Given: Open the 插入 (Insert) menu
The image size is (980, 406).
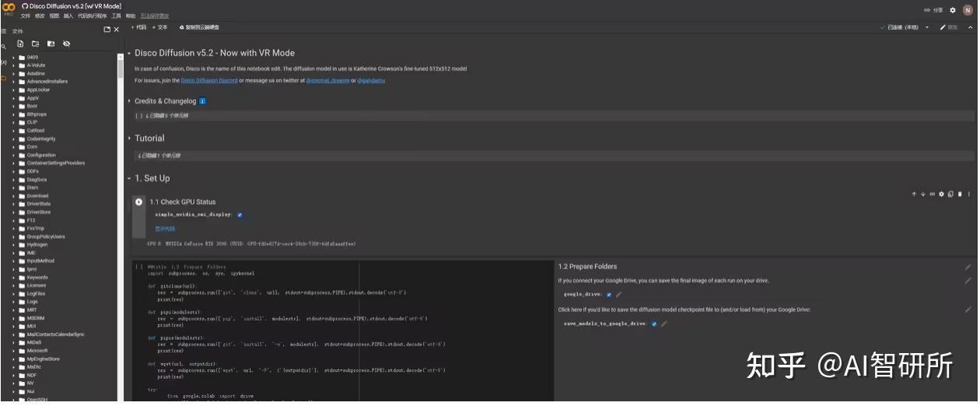Looking at the screenshot, I should [x=68, y=16].
